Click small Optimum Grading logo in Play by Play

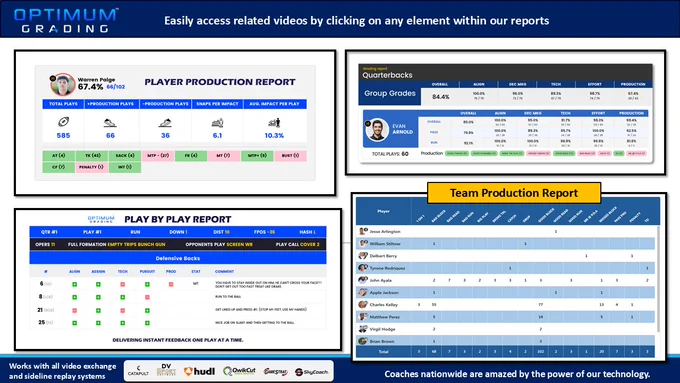(101, 219)
